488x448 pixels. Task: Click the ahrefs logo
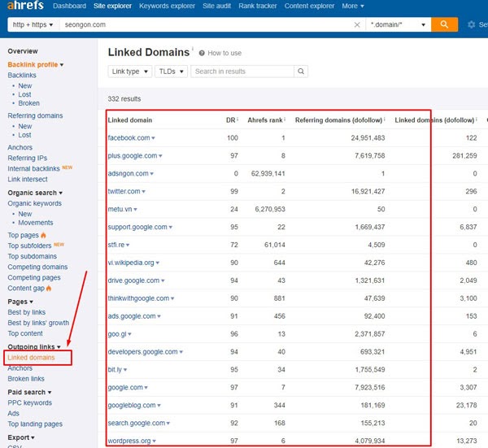pos(25,6)
